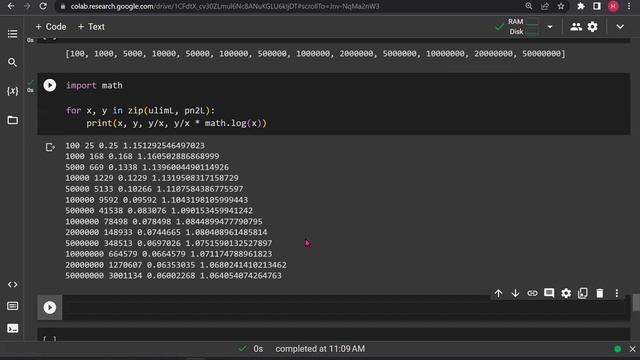The image size is (640, 360).
Task: Run the empty code cell
Action: click(50, 307)
